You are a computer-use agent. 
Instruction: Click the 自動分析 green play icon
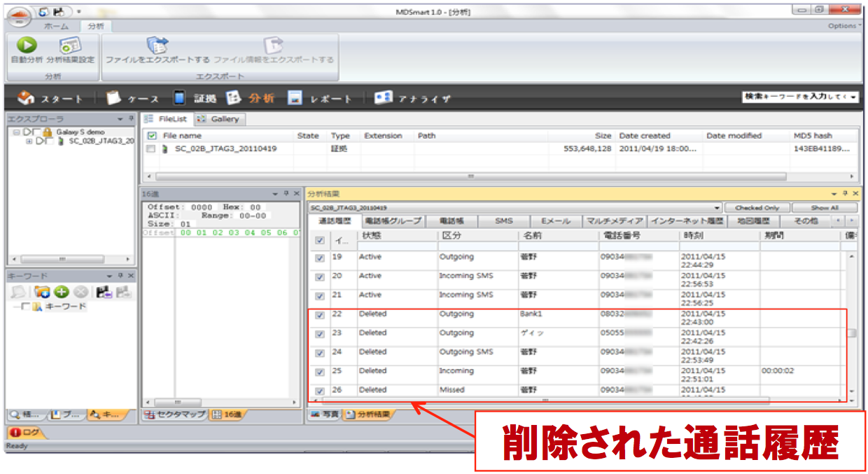[26, 45]
